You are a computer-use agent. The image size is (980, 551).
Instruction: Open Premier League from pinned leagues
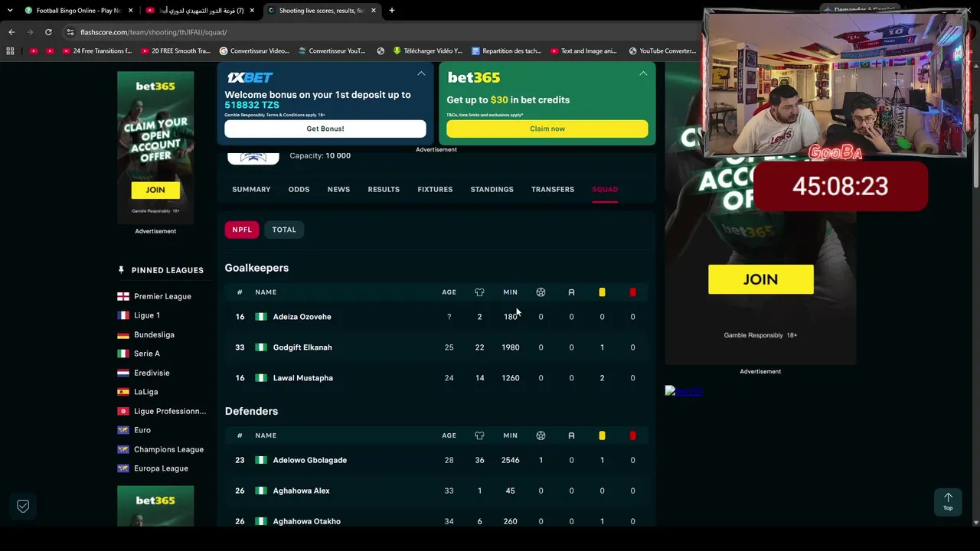click(x=162, y=296)
